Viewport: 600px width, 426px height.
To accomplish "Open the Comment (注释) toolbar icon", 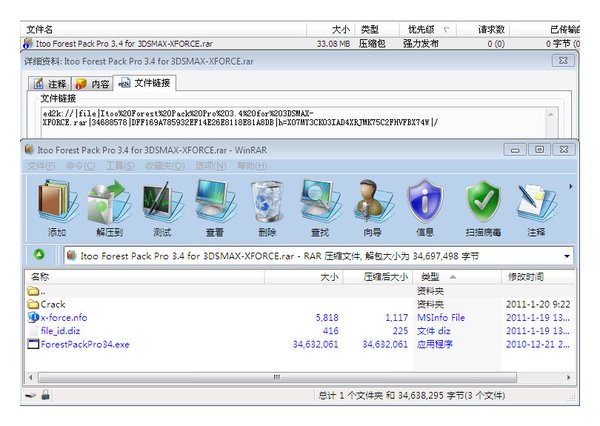I will pyautogui.click(x=536, y=207).
